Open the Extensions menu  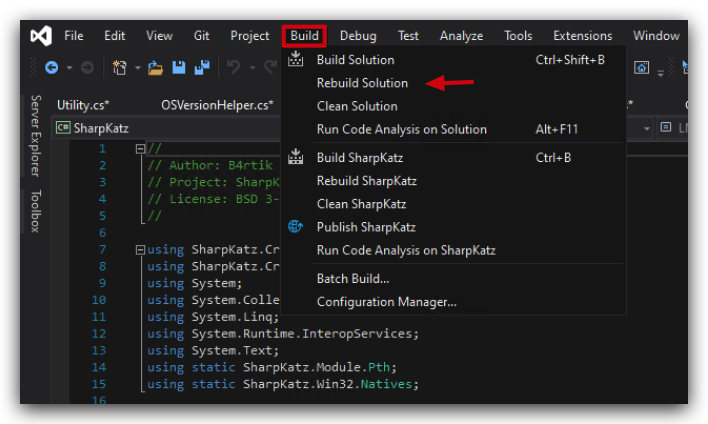pyautogui.click(x=582, y=36)
